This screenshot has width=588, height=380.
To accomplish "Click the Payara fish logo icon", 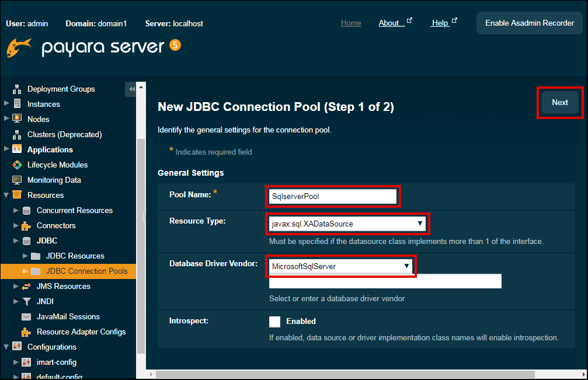I will pyautogui.click(x=19, y=48).
